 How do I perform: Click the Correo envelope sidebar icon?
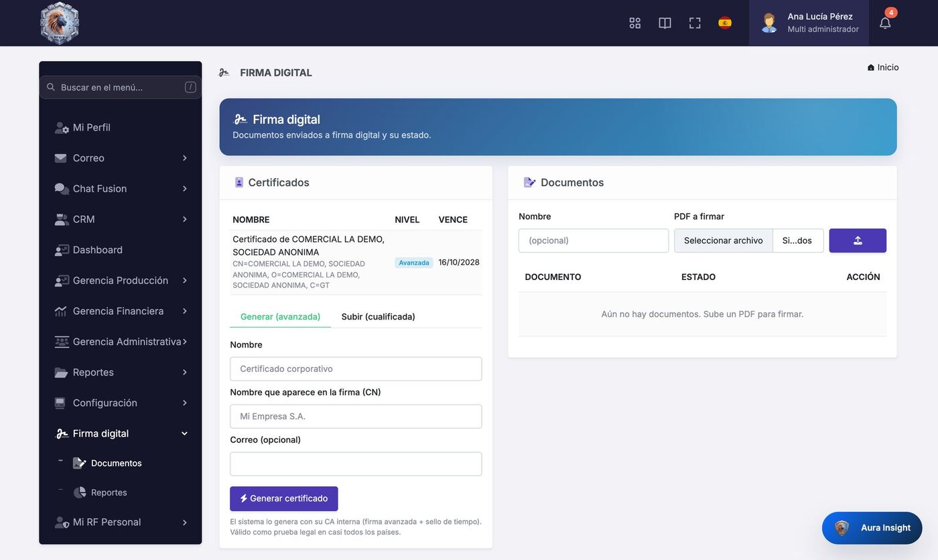click(61, 158)
